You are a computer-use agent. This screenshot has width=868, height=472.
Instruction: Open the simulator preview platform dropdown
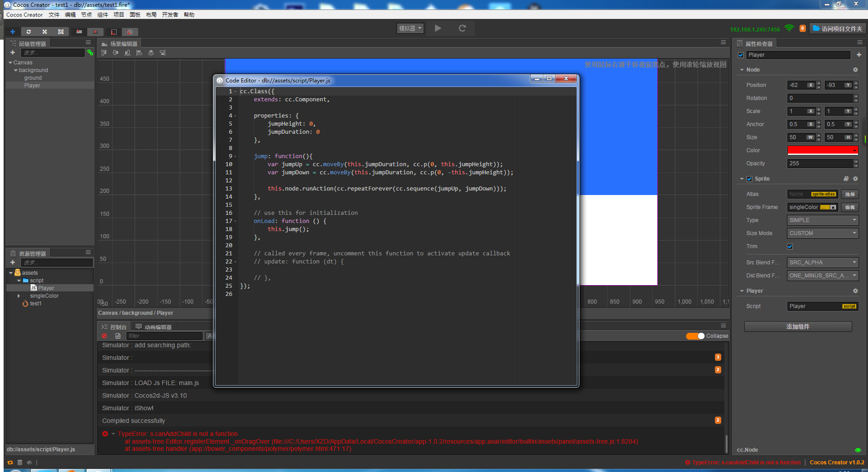coord(410,28)
